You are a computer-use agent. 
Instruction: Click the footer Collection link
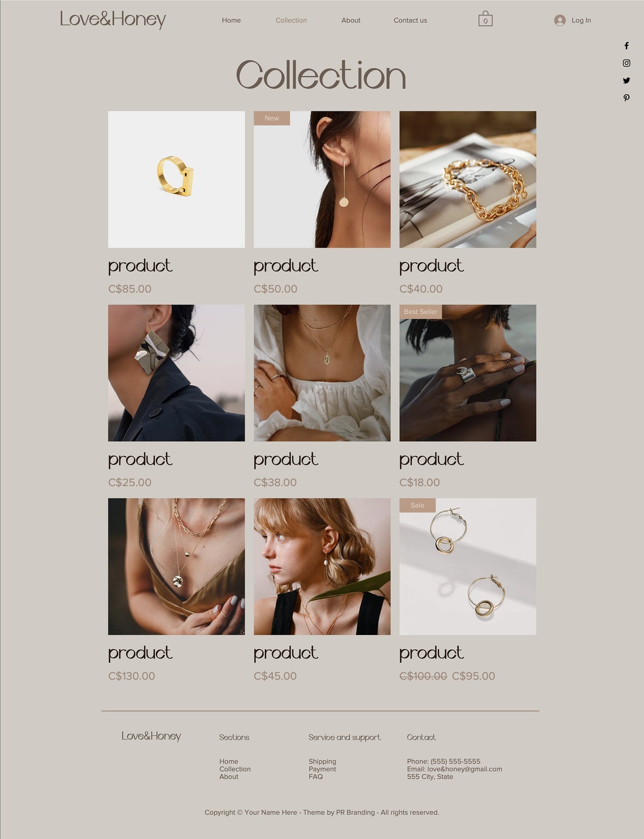(x=235, y=769)
